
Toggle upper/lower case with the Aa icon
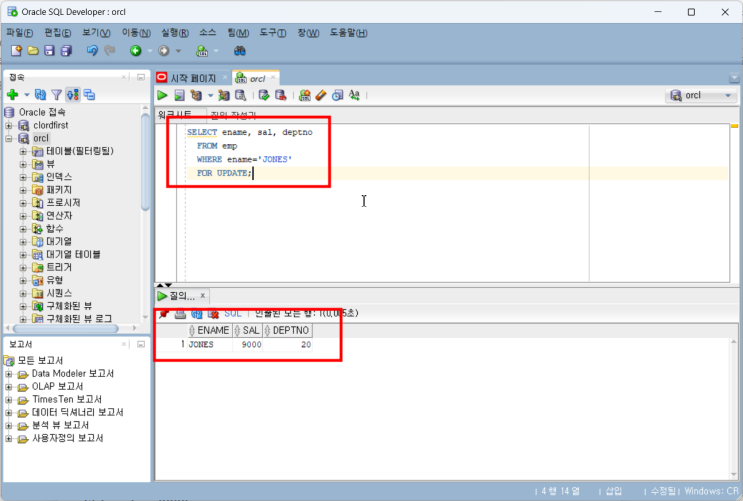(354, 95)
